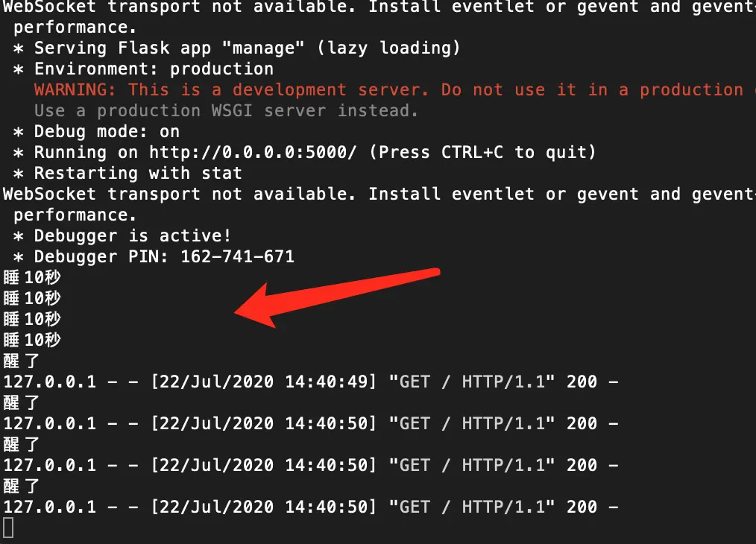Click 'Use a production WSGI server instead.'
This screenshot has height=544, width=756.
[x=226, y=111]
